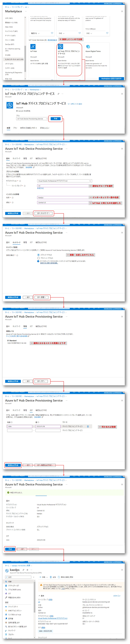
Task: Favorite kaedps with the star icon
Action: (x=28, y=570)
